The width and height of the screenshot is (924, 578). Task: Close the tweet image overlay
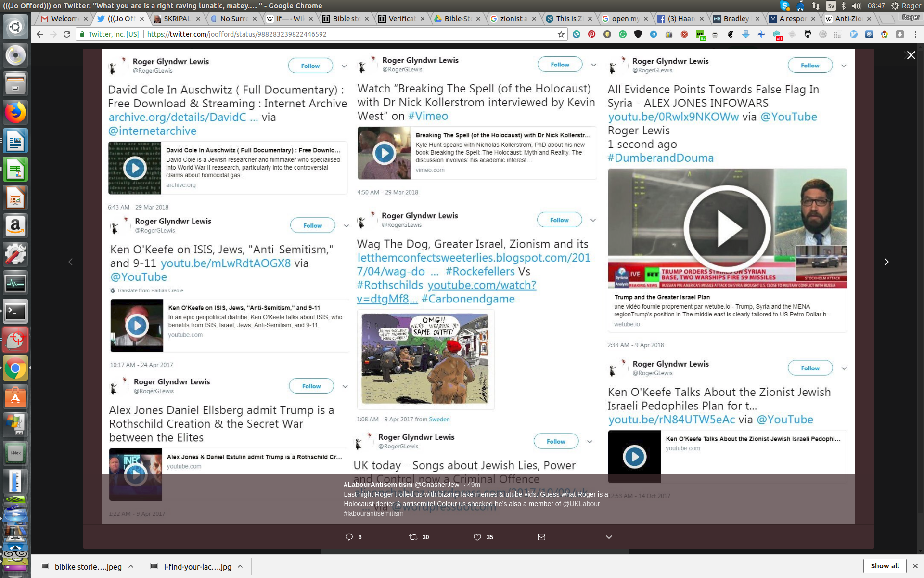tap(911, 55)
